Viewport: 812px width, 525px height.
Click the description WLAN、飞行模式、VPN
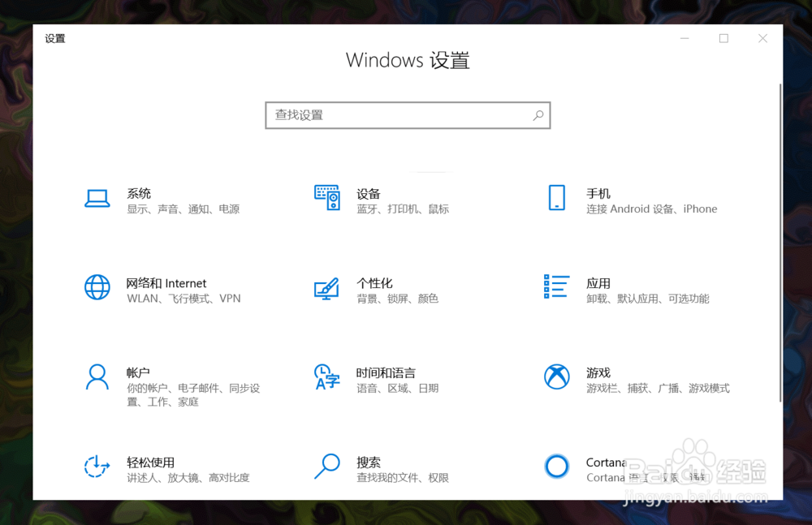[x=184, y=299]
